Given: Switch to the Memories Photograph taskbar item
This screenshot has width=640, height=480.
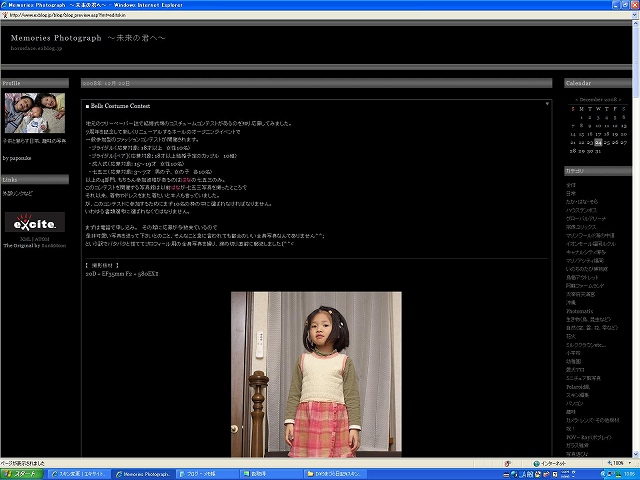Looking at the screenshot, I should click(x=143, y=474).
